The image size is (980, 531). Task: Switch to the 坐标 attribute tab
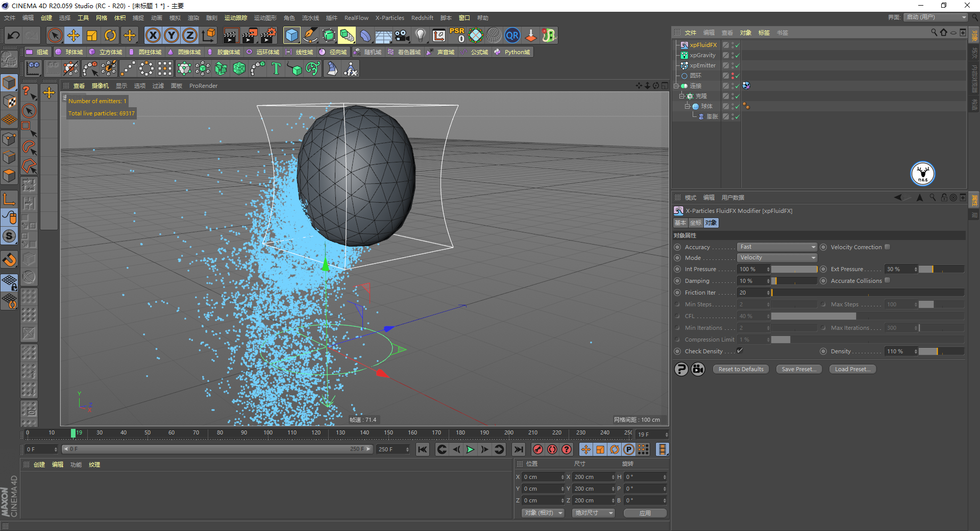pos(695,223)
